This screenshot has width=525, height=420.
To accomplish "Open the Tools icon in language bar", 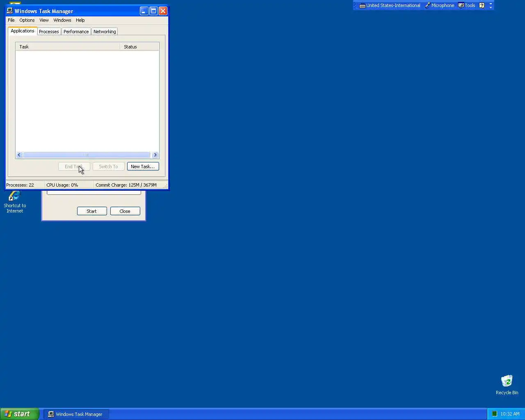I will tap(461, 5).
